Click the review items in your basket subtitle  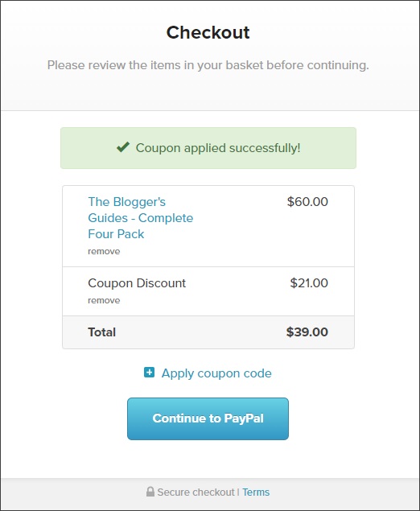coord(208,65)
